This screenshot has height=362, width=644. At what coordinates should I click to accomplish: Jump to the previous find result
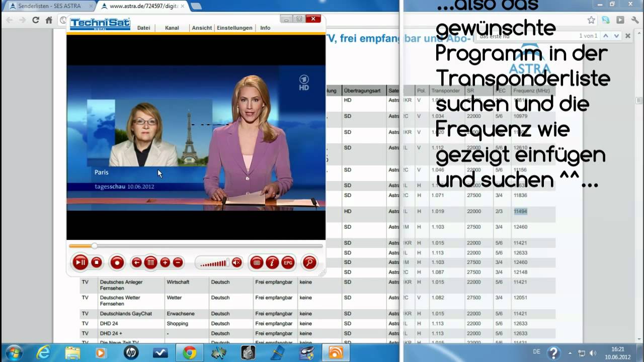(x=606, y=36)
